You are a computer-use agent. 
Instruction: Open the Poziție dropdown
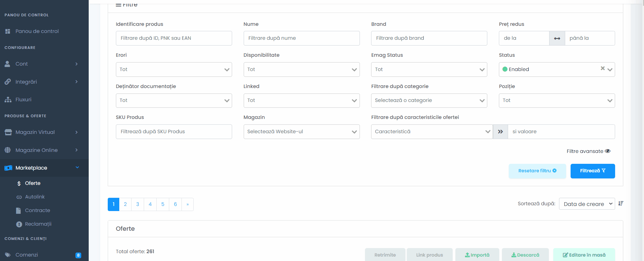(557, 101)
